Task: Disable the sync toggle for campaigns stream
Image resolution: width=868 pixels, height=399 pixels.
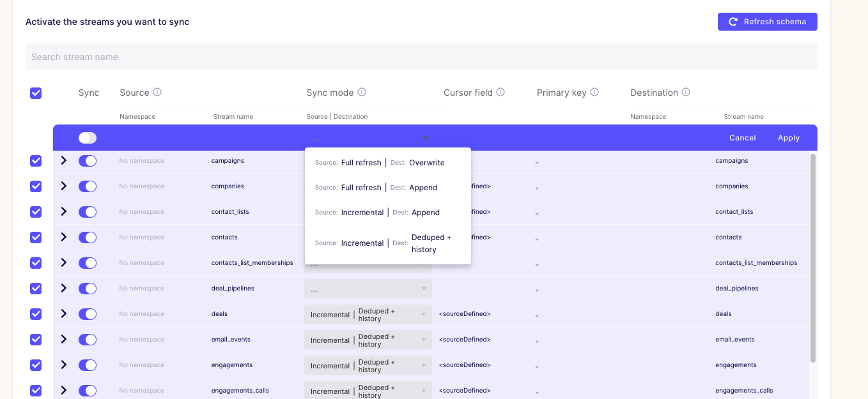Action: pyautogui.click(x=87, y=160)
